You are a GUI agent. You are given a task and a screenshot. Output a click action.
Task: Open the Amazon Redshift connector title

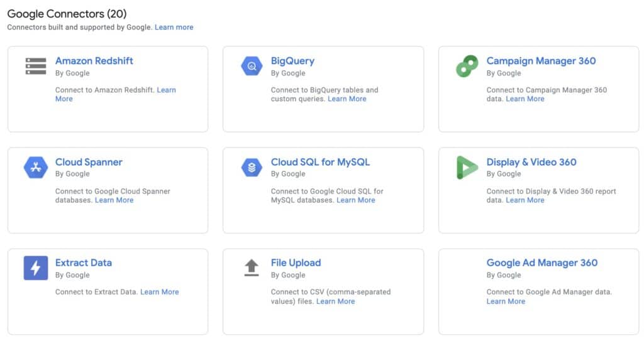[94, 61]
